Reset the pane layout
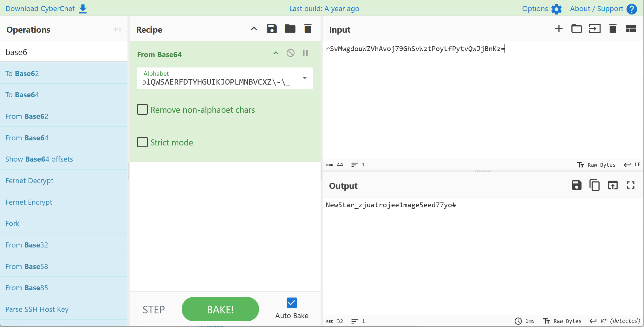 [631, 29]
